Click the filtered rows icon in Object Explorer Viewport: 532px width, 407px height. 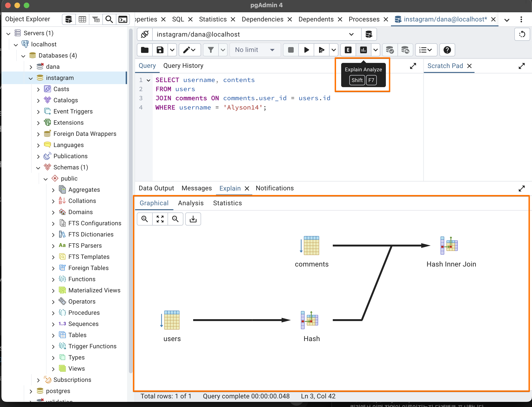[x=96, y=19]
